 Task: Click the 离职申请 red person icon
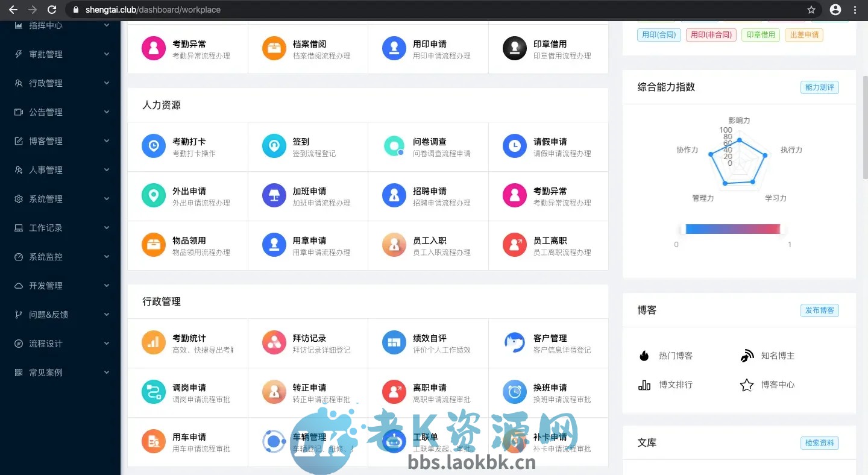pyautogui.click(x=394, y=392)
